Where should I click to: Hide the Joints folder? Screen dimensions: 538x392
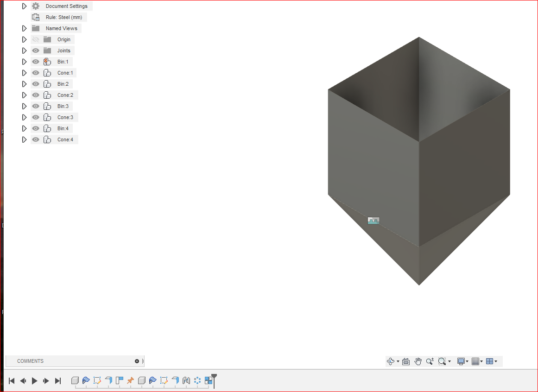36,51
